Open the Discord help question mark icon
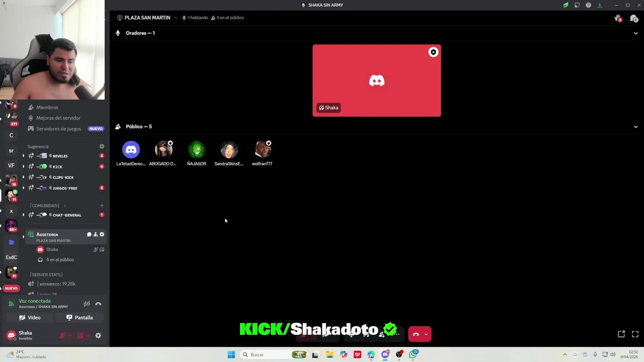Image resolution: width=644 pixels, height=362 pixels. [x=588, y=5]
